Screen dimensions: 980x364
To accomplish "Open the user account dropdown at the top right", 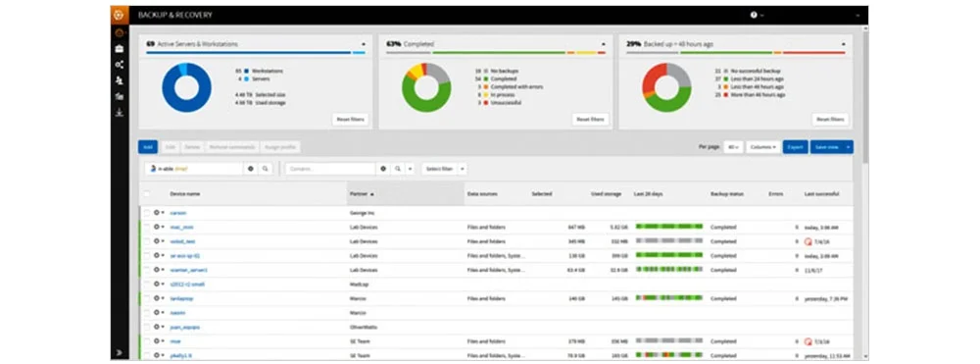I will click(x=858, y=15).
